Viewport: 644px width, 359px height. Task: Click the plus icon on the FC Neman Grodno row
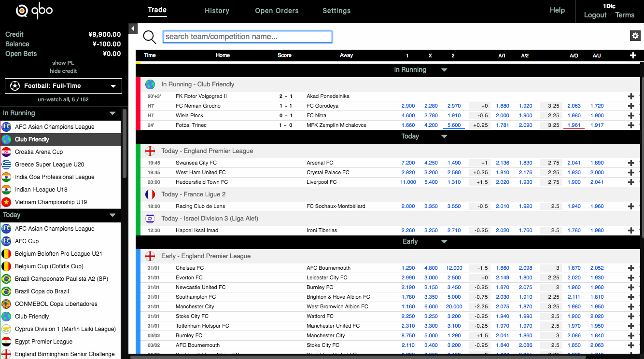coord(631,106)
